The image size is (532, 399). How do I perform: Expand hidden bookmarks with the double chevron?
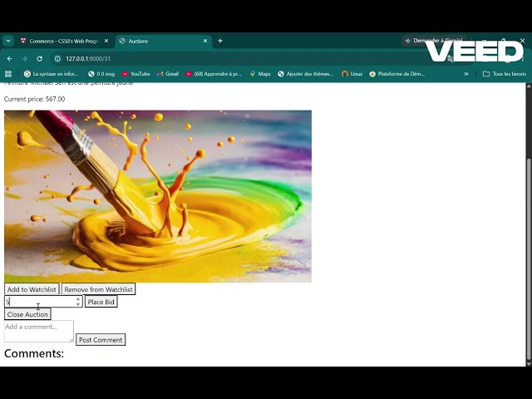pos(466,74)
